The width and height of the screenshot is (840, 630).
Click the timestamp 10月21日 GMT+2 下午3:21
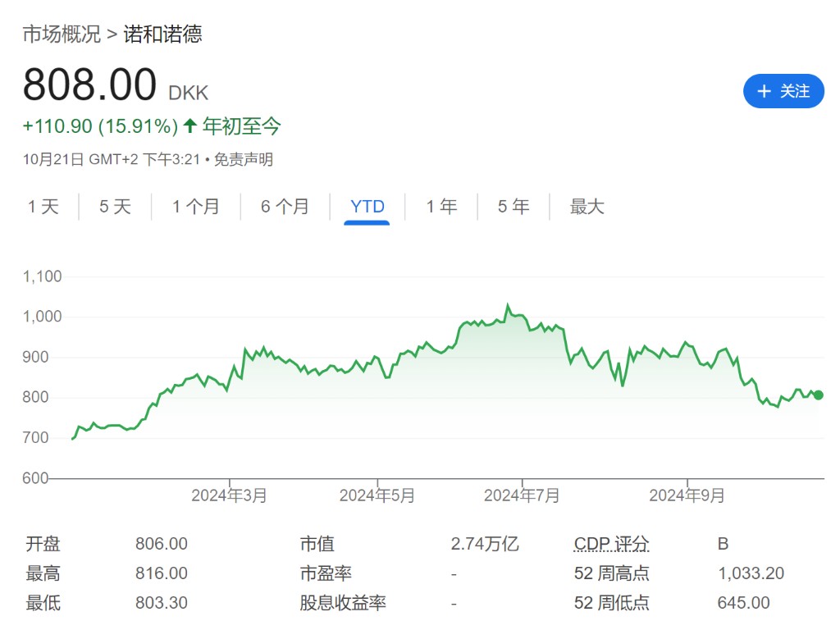coord(111,159)
